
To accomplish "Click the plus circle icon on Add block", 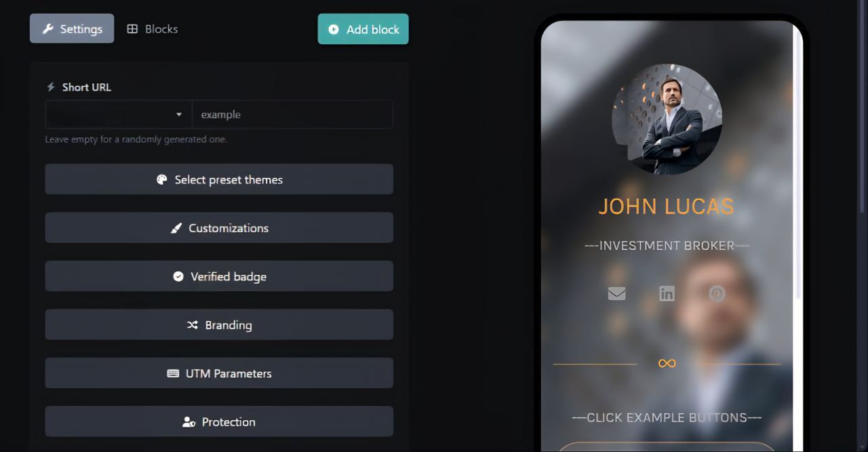I will pyautogui.click(x=334, y=29).
